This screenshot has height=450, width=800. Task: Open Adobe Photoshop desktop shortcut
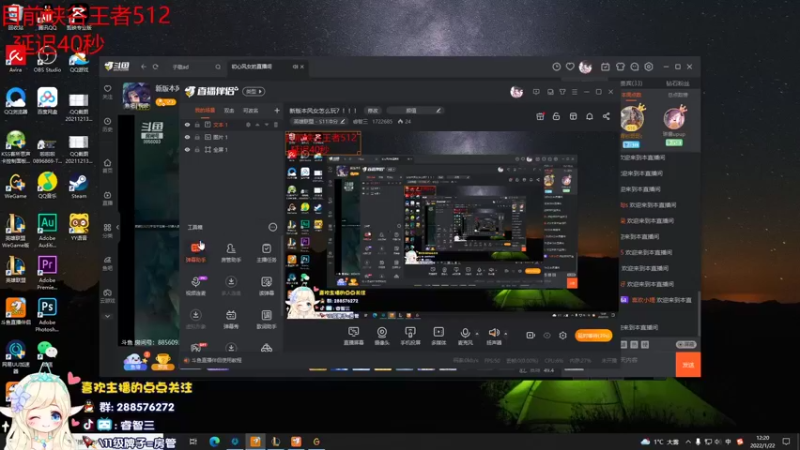[47, 315]
